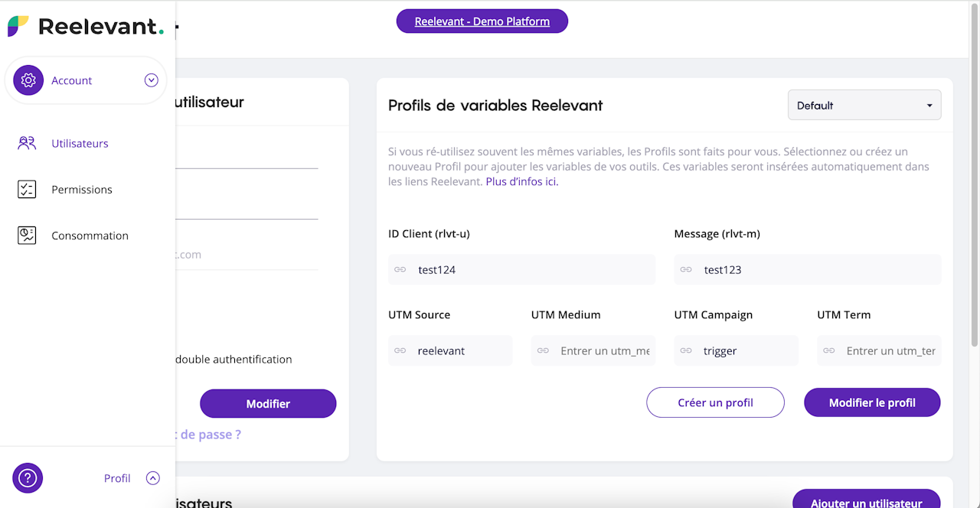The width and height of the screenshot is (980, 508).
Task: Follow the Plus d'infos ici link
Action: point(522,182)
